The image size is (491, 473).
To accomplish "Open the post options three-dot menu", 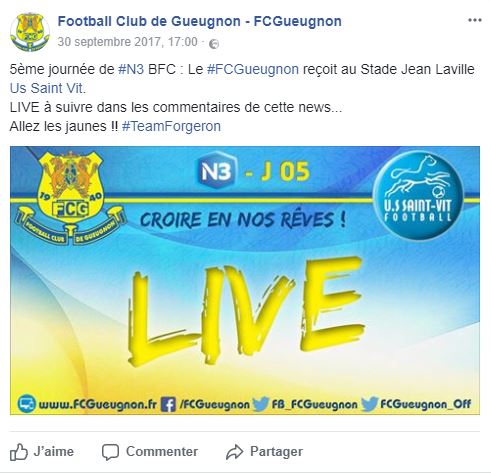I will (475, 20).
